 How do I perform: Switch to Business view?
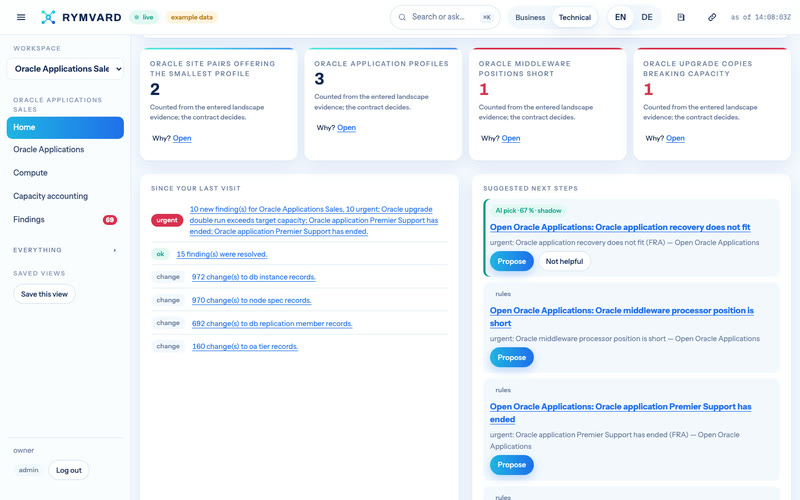pyautogui.click(x=530, y=17)
